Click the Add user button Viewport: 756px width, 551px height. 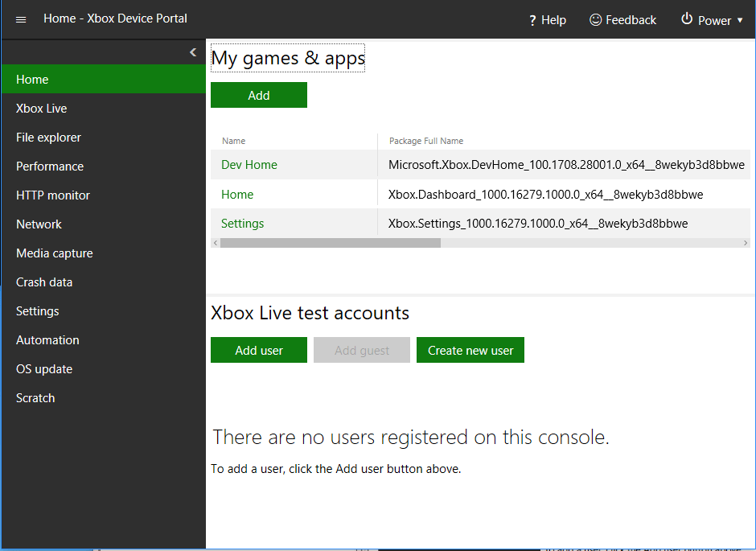pos(259,350)
